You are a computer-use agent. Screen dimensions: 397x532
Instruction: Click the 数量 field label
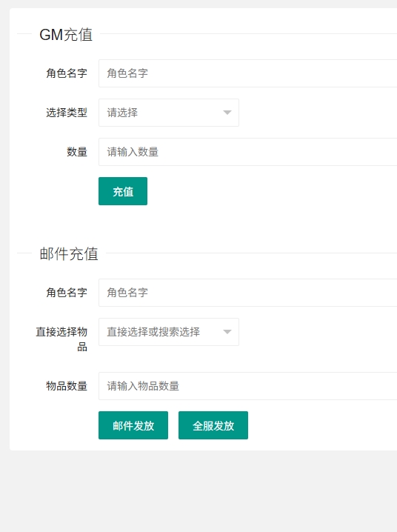pyautogui.click(x=77, y=152)
